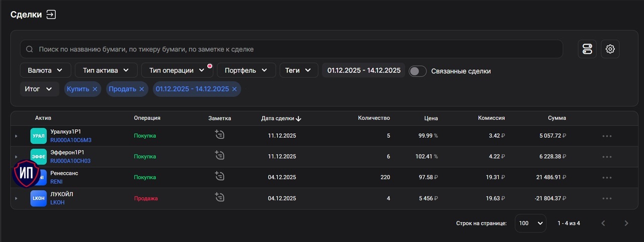Screen dimensions: 644x242
Task: Expand the Уралкуз1Р1 row details
Action: coord(16,136)
